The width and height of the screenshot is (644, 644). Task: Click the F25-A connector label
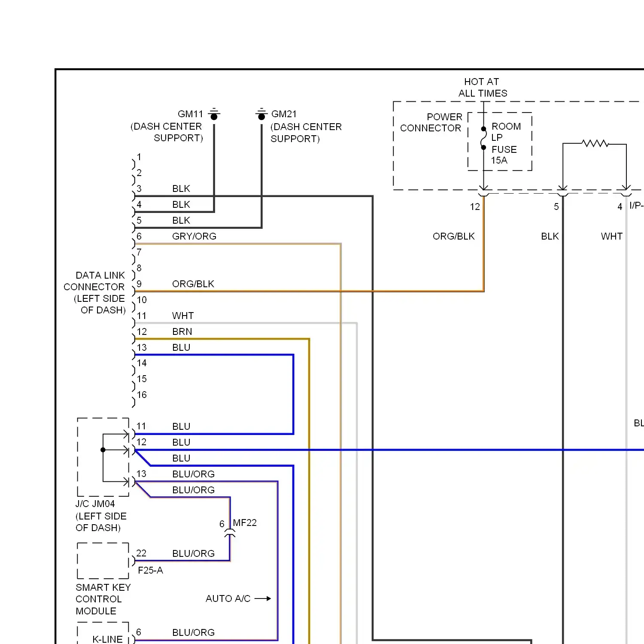click(150, 571)
